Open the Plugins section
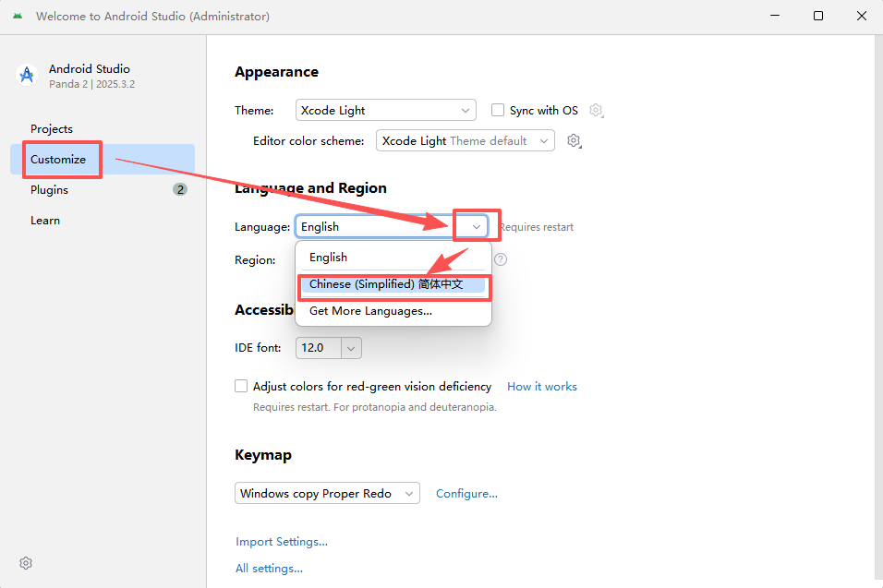The image size is (883, 588). tap(103, 189)
